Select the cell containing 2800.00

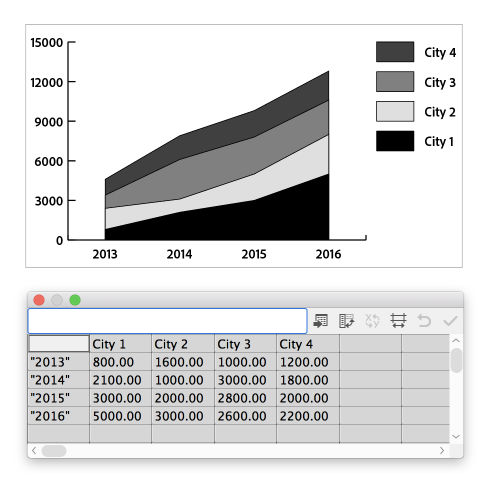tap(245, 398)
